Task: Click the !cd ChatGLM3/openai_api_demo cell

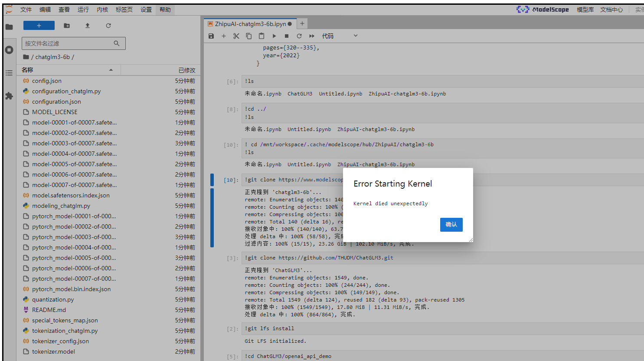Action: [x=443, y=356]
